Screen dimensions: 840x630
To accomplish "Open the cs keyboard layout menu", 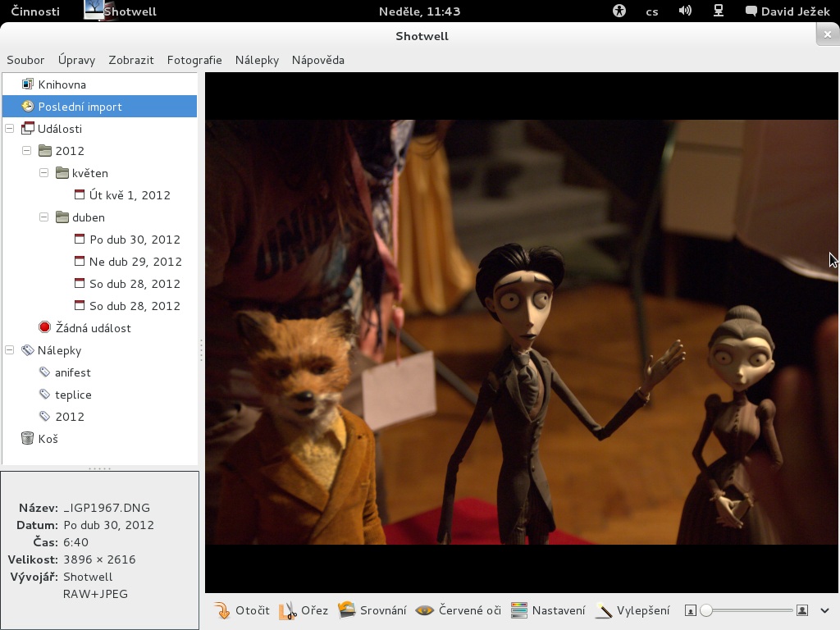I will click(x=652, y=11).
